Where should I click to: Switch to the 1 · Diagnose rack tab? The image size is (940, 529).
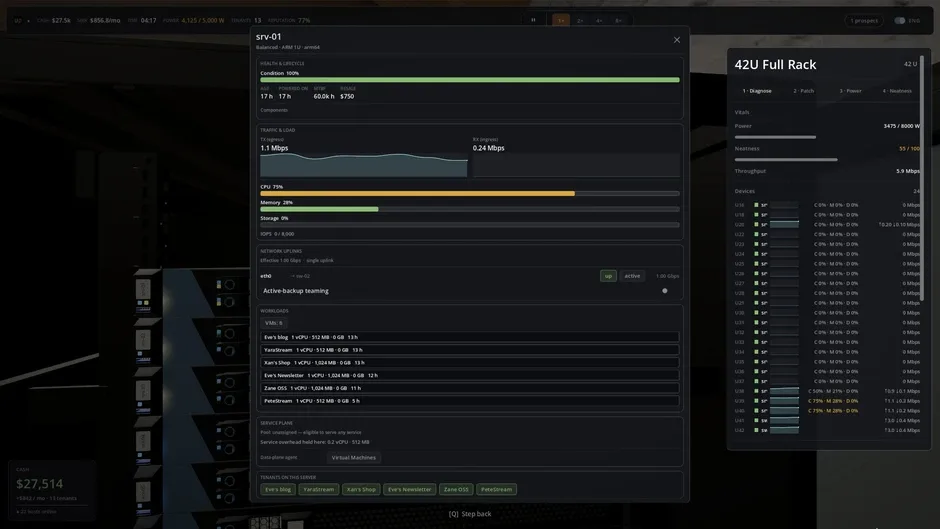(x=757, y=91)
